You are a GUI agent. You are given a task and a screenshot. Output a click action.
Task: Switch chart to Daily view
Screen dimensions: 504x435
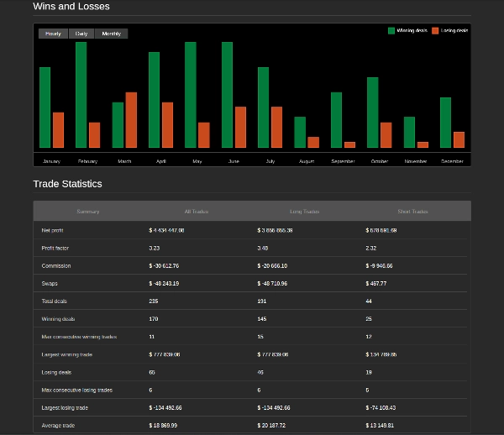[81, 34]
